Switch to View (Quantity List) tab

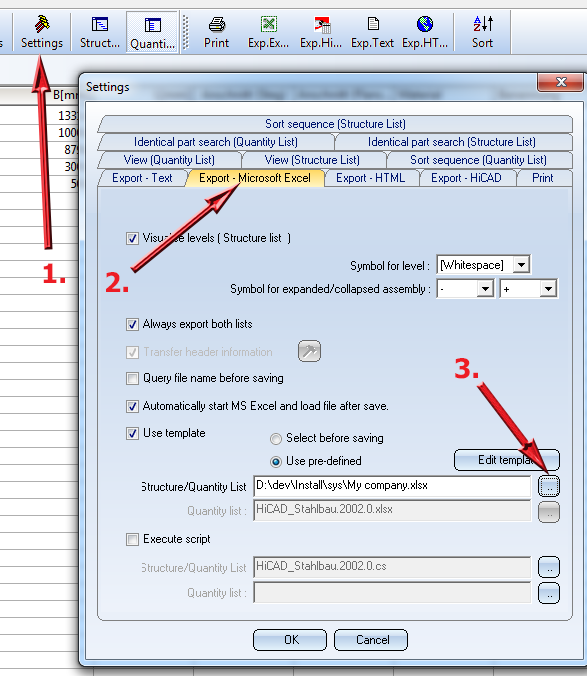(x=169, y=160)
